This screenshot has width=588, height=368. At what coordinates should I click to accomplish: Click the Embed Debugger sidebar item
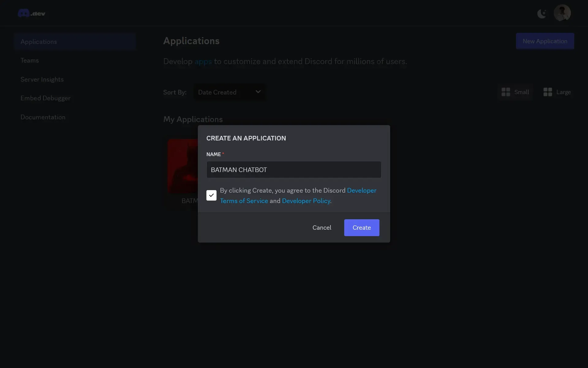click(x=45, y=98)
